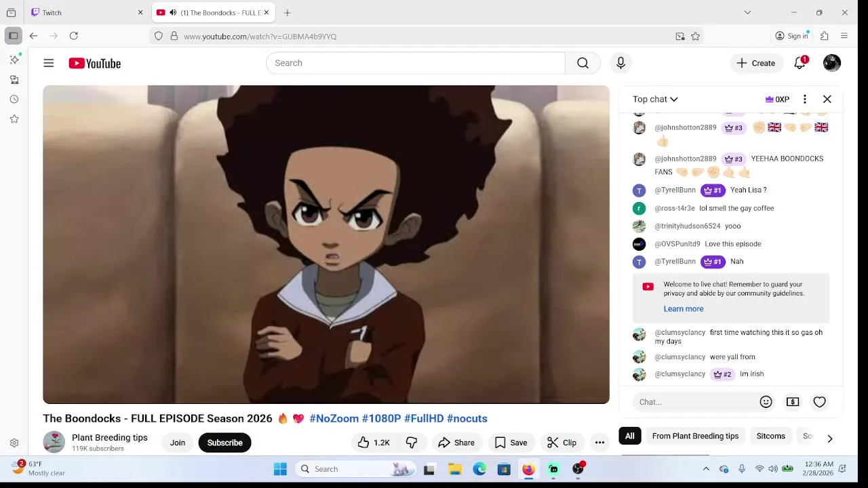This screenshot has height=488, width=868.
Task: Close the live chat panel
Action: [x=827, y=99]
